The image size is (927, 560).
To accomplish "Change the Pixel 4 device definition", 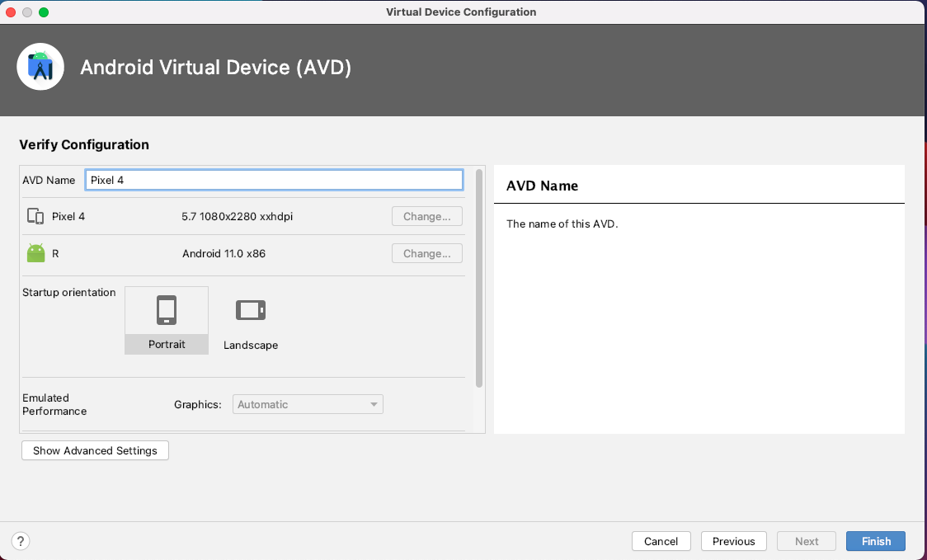I will (427, 216).
